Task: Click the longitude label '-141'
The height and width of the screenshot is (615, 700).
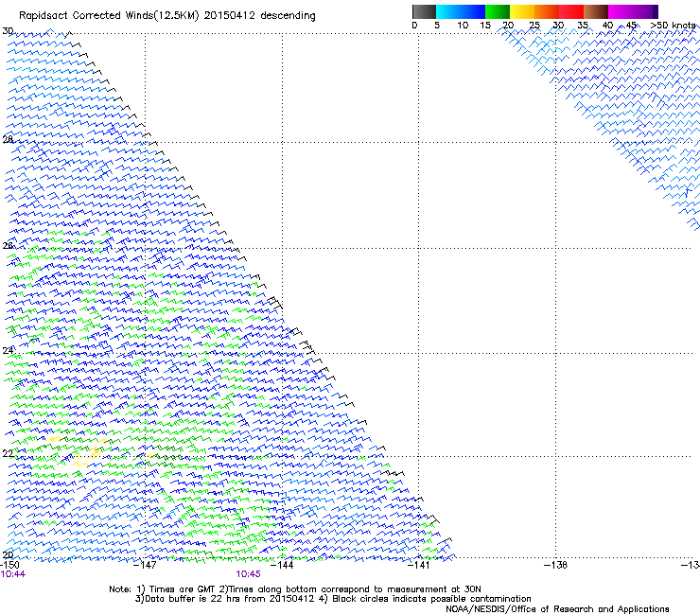Action: click(x=418, y=565)
